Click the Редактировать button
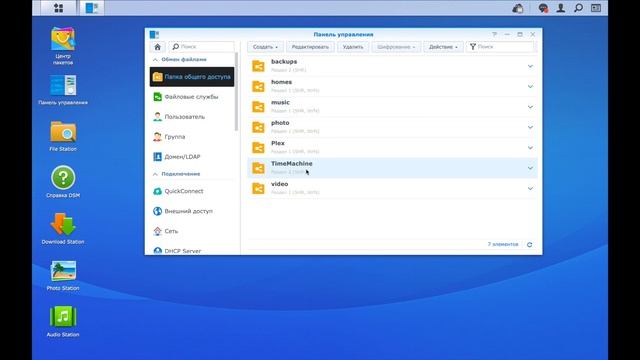This screenshot has height=360, width=640. coord(310,47)
